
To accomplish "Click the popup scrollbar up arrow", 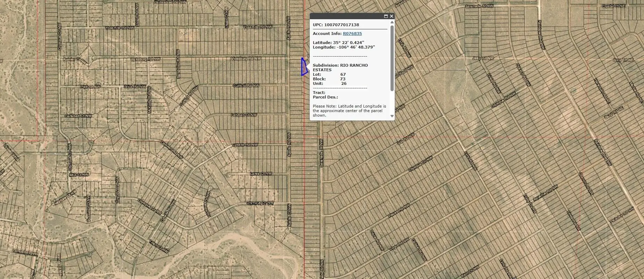I will 392,22.
